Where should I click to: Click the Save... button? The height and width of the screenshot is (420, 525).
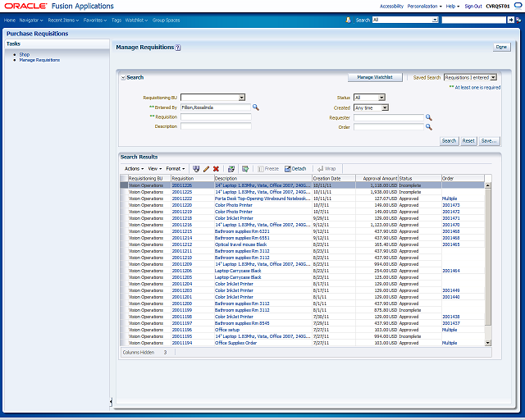tap(489, 141)
